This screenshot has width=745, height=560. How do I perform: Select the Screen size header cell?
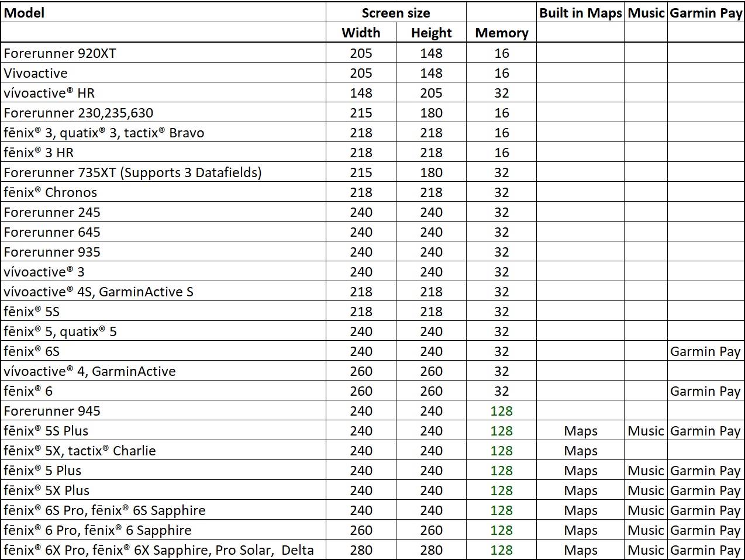coord(395,13)
